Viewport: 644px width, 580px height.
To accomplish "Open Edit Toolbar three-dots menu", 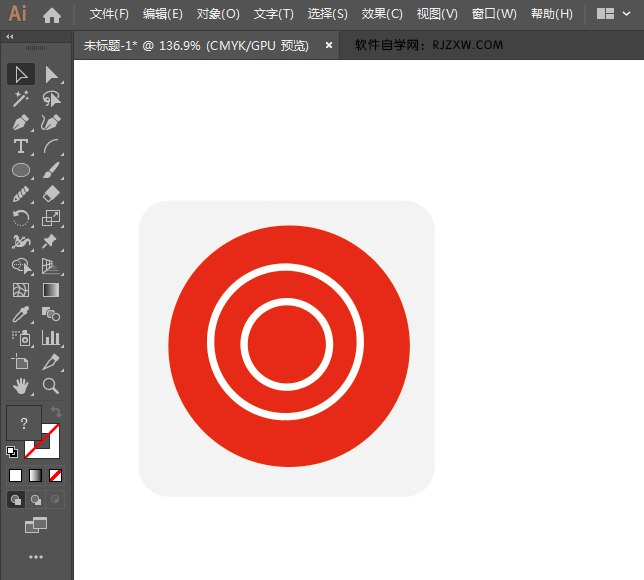I will pyautogui.click(x=36, y=556).
